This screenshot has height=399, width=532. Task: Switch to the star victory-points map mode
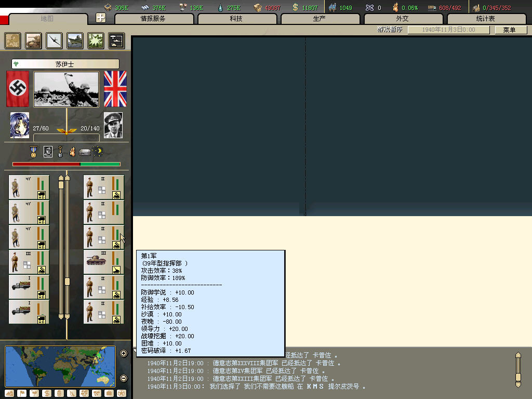(122, 393)
